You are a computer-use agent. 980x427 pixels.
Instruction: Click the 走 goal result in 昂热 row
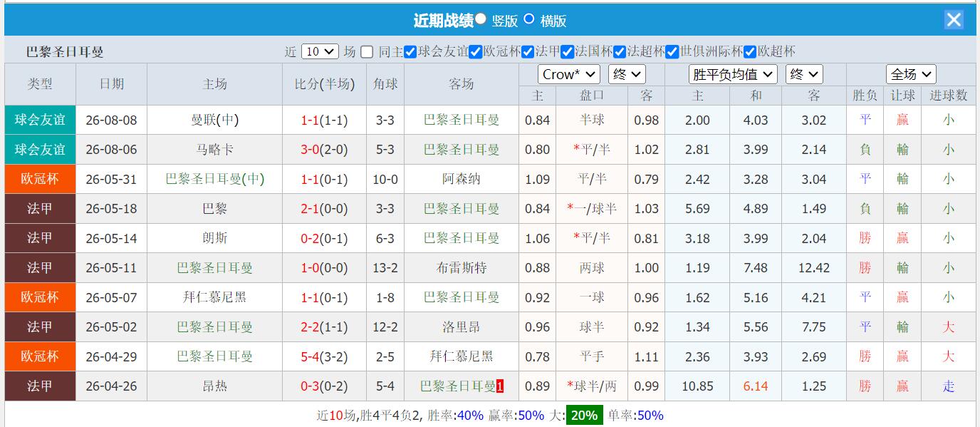(948, 386)
